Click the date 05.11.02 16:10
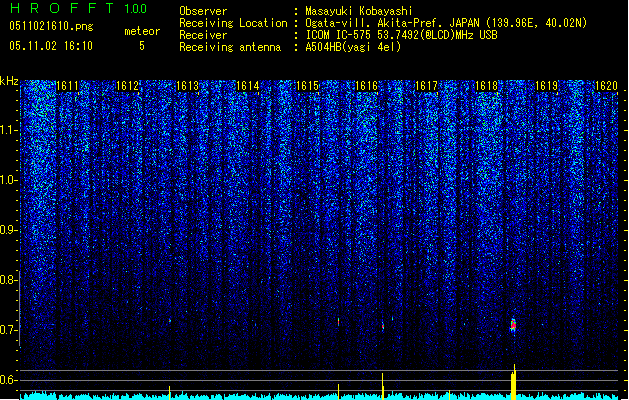 (51, 46)
